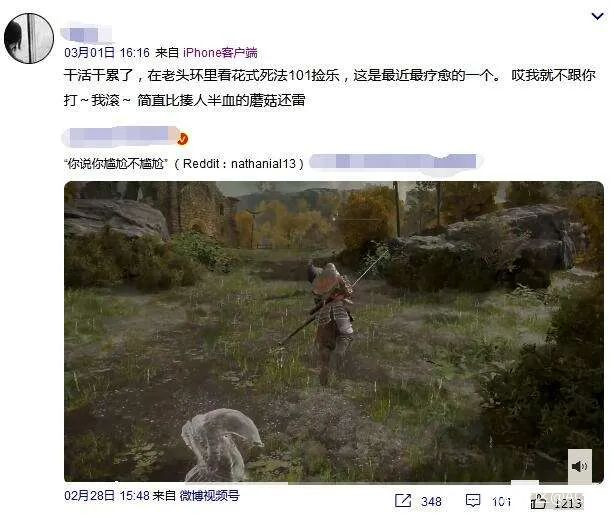Viewport: 614px width, 518px height.
Task: Like the post with thumbs-up icon
Action: (538, 501)
